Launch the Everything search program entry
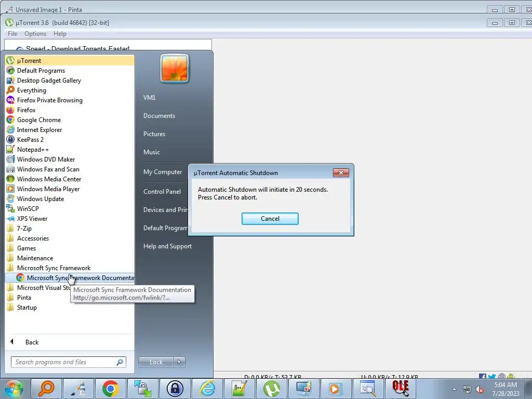 coord(70,90)
